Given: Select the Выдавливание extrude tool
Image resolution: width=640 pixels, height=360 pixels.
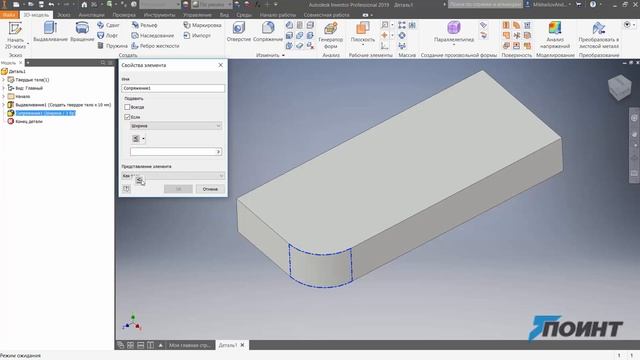Looking at the screenshot, I should click(50, 32).
